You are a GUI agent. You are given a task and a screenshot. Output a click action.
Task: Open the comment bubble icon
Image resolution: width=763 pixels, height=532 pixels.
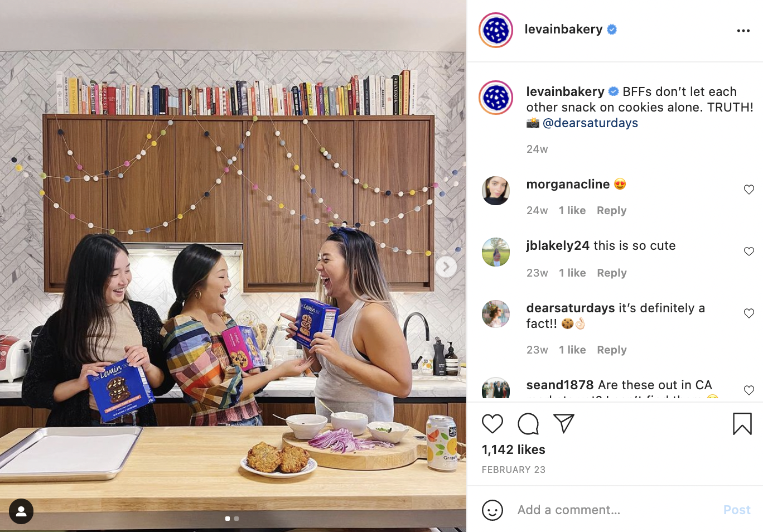click(528, 424)
